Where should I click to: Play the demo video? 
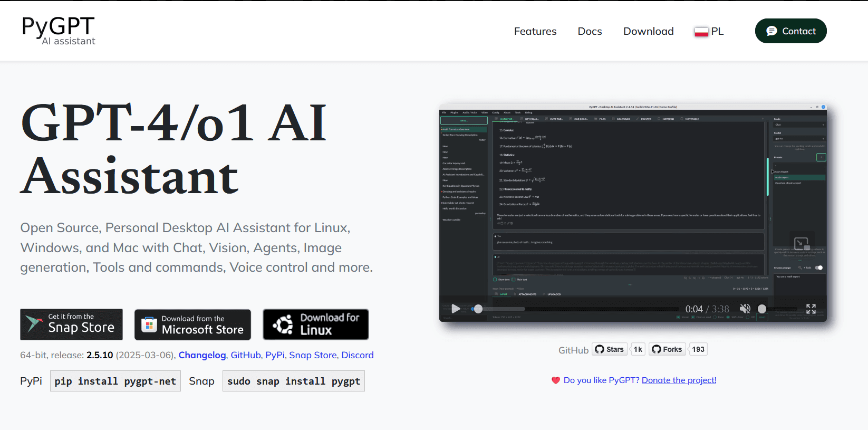[456, 309]
